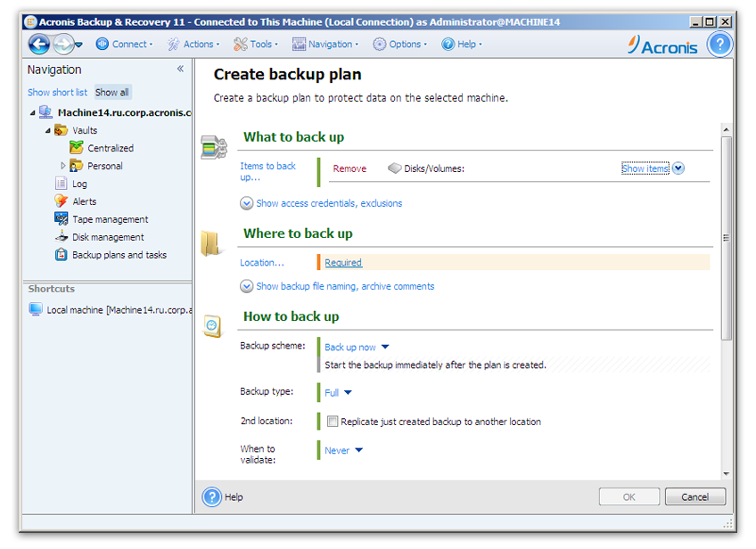
Task: Click the vertical scrollbar thumb
Action: [726, 238]
